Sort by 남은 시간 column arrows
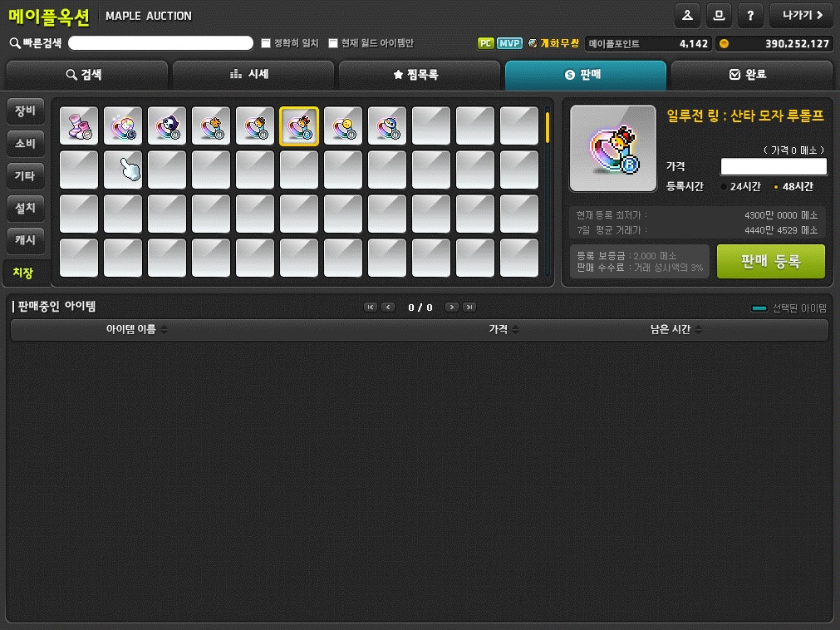The width and height of the screenshot is (840, 630). (x=698, y=329)
